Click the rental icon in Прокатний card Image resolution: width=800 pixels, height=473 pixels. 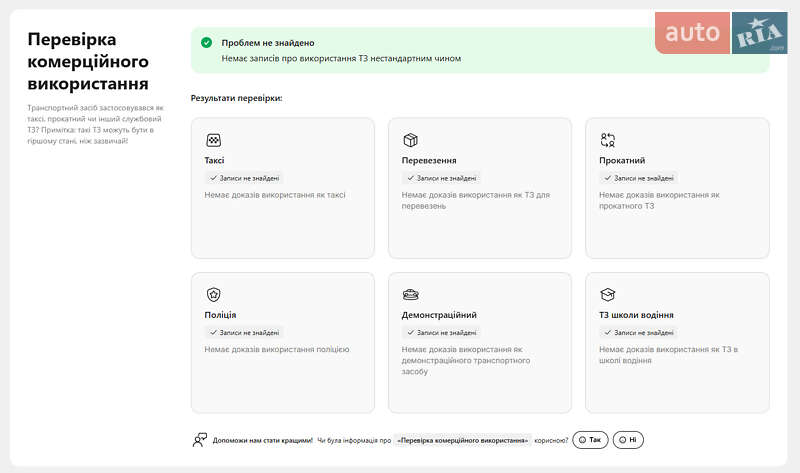click(x=607, y=141)
